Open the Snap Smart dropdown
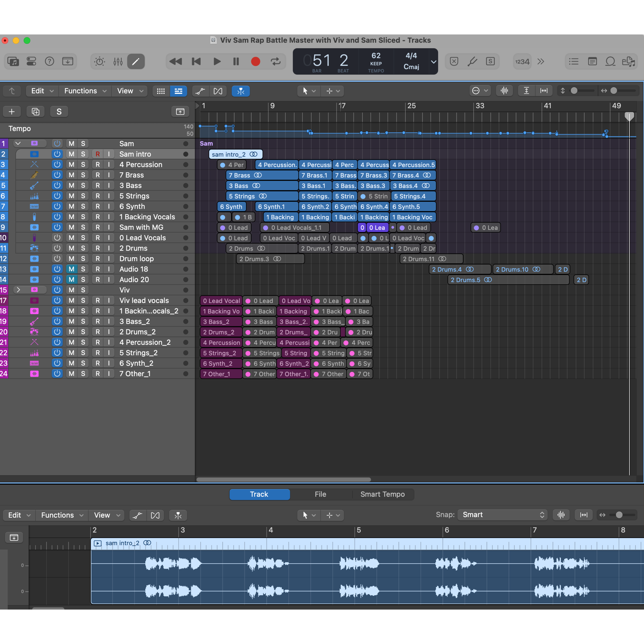 (x=502, y=515)
